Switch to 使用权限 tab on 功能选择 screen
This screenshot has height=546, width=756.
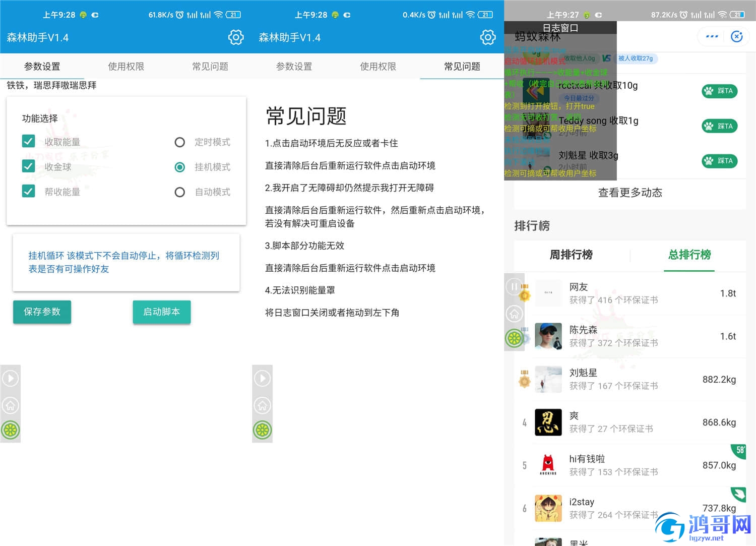pyautogui.click(x=126, y=66)
